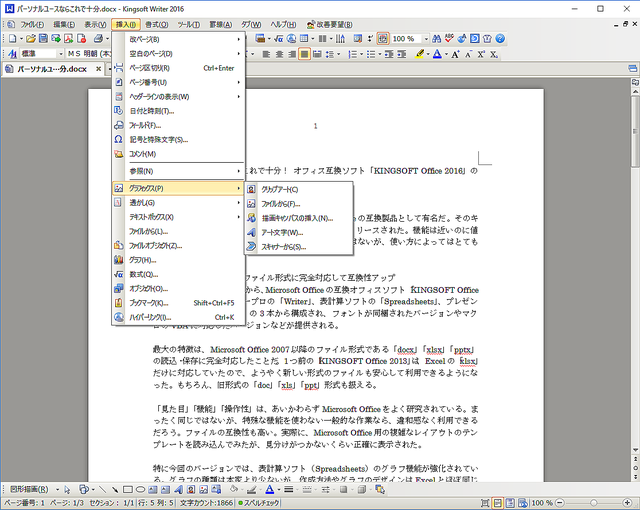Click the zoom in plus button
This screenshot has width=640, height=510.
tap(628, 503)
